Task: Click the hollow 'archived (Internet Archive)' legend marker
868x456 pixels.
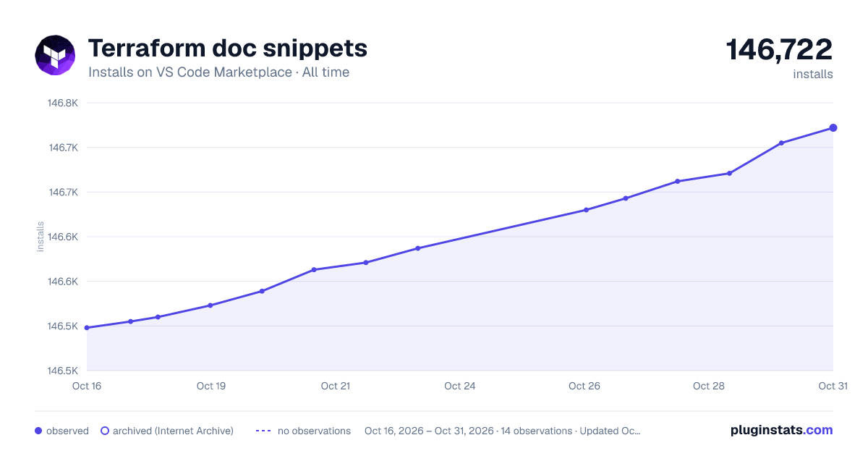Action: 105,431
